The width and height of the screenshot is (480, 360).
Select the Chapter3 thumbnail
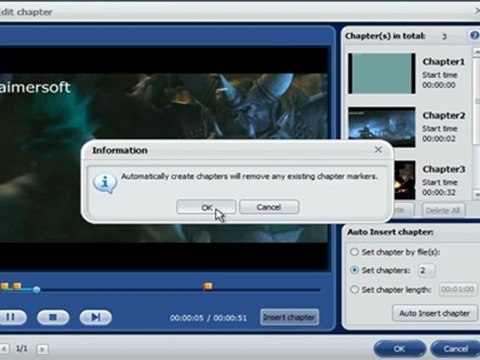(x=404, y=180)
